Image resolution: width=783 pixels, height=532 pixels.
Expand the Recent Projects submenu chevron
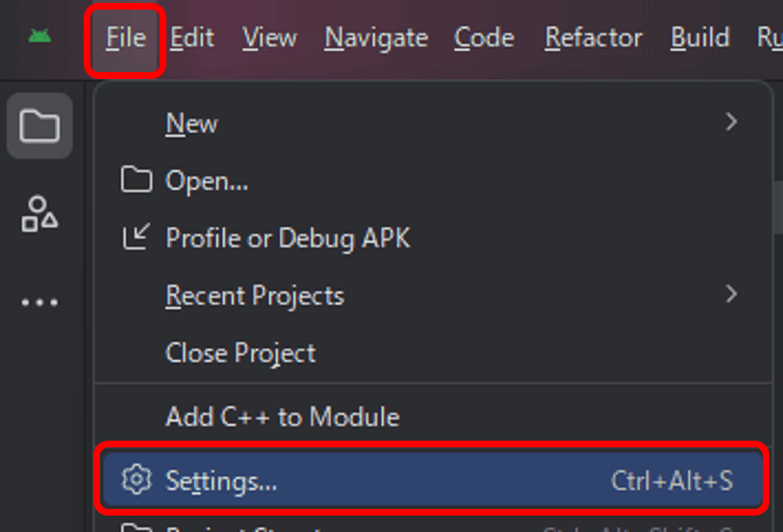pyautogui.click(x=732, y=294)
